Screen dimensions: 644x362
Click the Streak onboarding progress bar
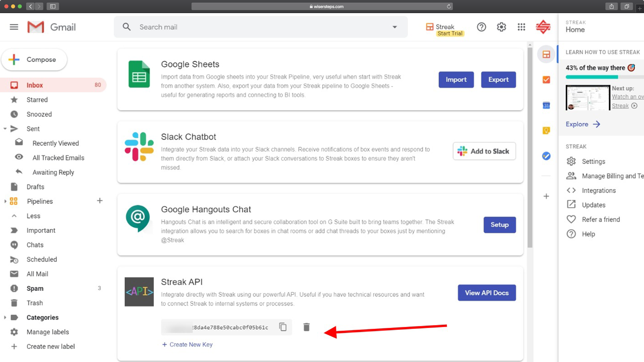[x=605, y=77]
